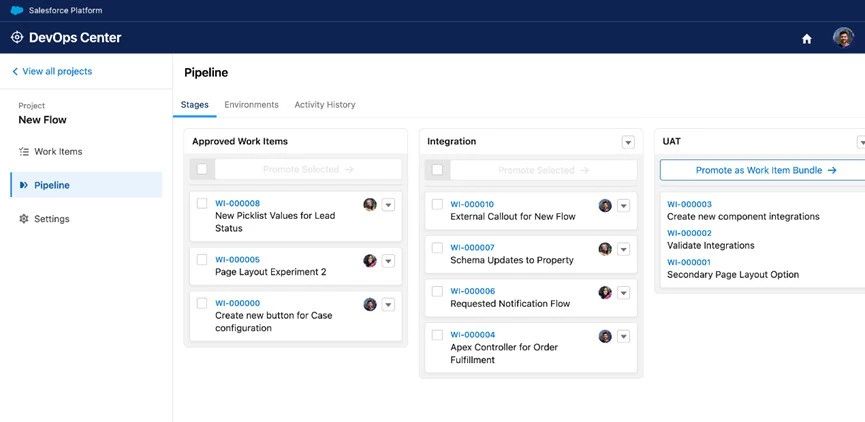Open the WI-000003 work item link
The height and width of the screenshot is (422, 865).
[689, 204]
